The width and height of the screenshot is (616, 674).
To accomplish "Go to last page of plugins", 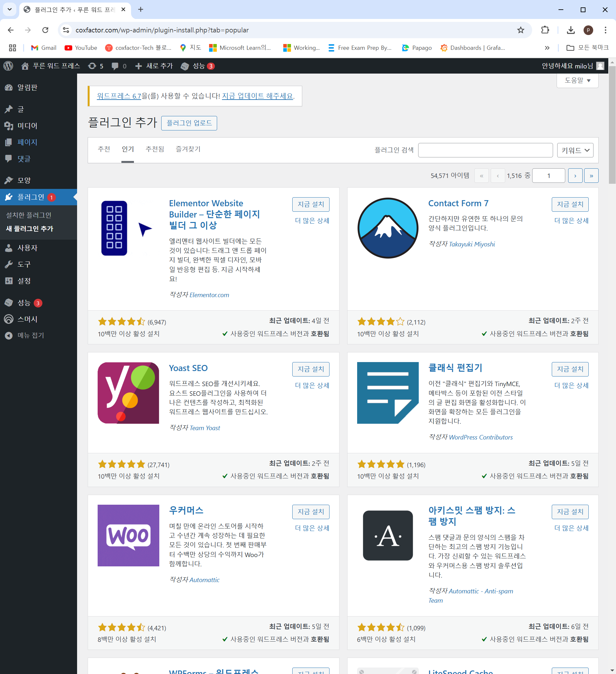I will [x=591, y=175].
